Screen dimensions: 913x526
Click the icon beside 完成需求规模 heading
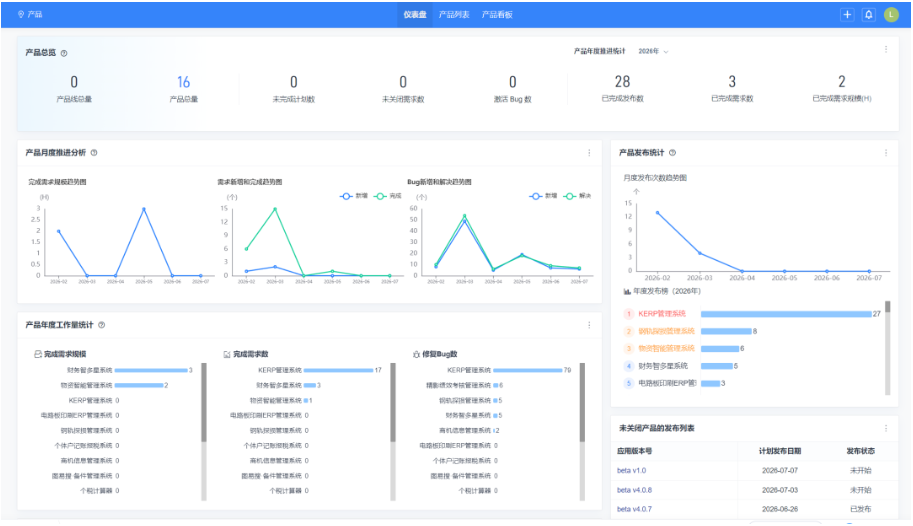coord(38,354)
